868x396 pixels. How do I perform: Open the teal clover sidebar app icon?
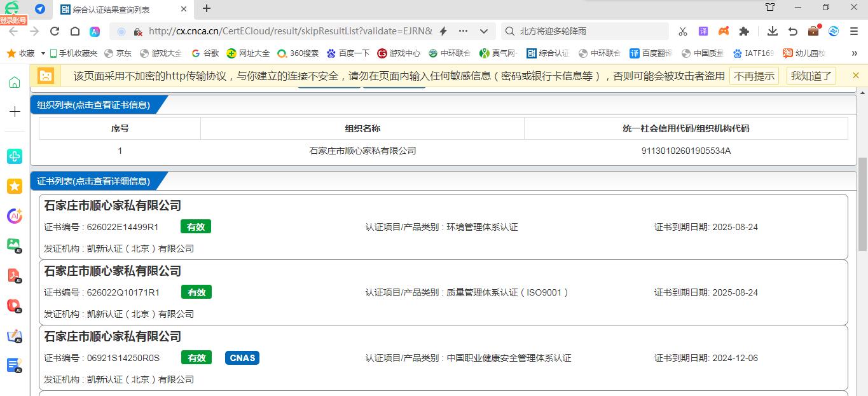pyautogui.click(x=15, y=156)
